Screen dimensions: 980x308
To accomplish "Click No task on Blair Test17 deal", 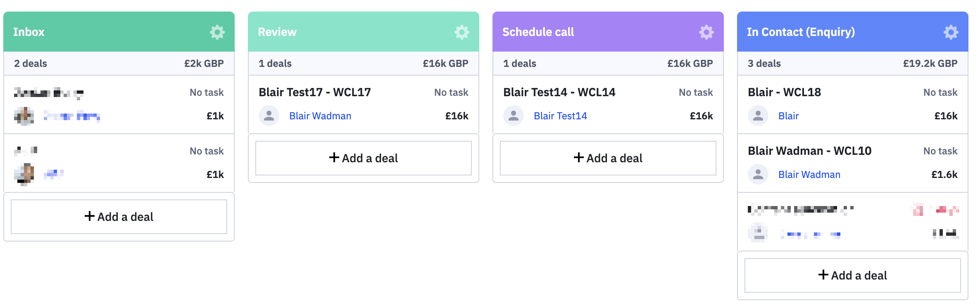I will (x=451, y=92).
